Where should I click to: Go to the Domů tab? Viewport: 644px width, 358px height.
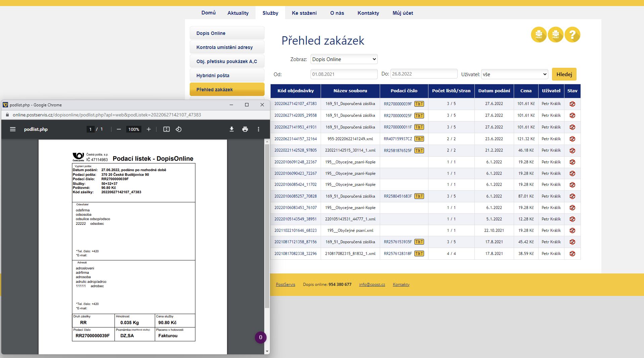(x=209, y=13)
